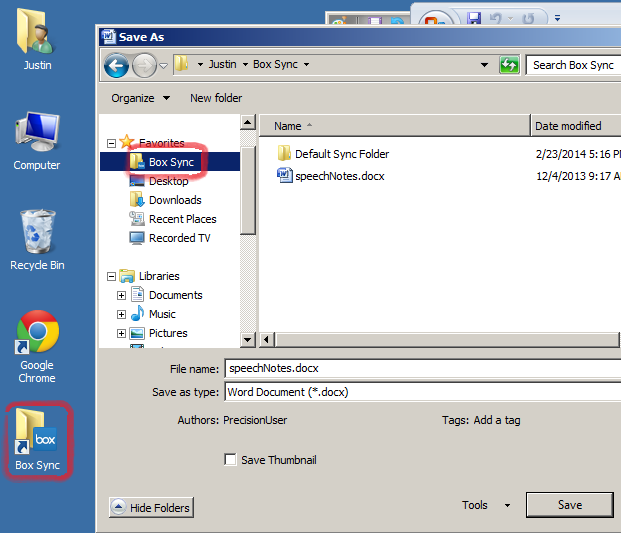The image size is (621, 533).
Task: Click the Office button in Word window
Action: pos(436,18)
